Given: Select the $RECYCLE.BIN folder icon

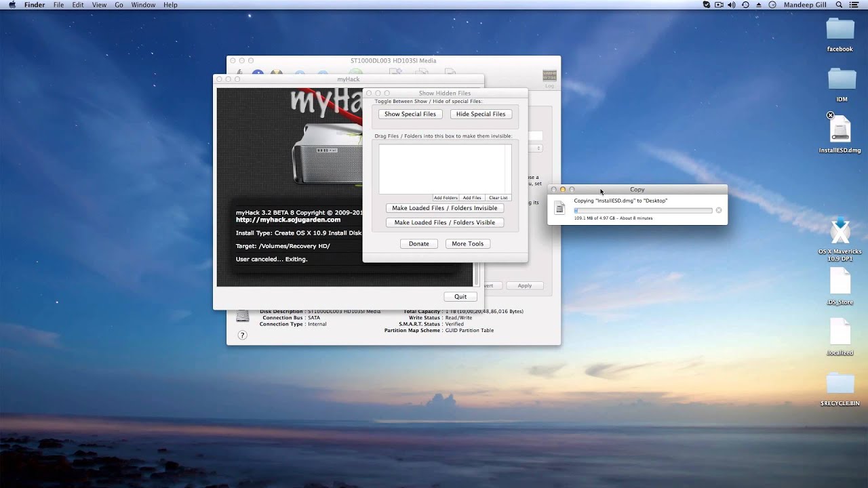Looking at the screenshot, I should pos(840,384).
